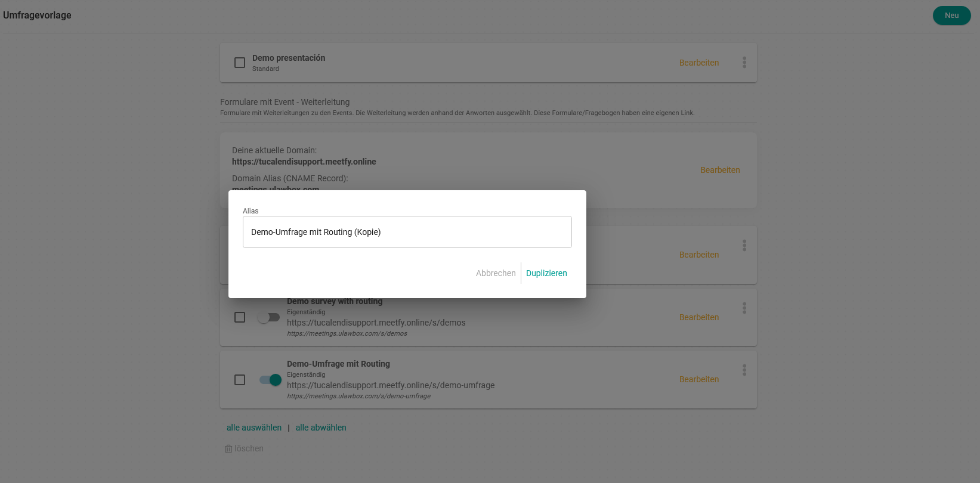Open three-dot menu for Demo survey with routing
The width and height of the screenshot is (980, 483).
tap(744, 308)
